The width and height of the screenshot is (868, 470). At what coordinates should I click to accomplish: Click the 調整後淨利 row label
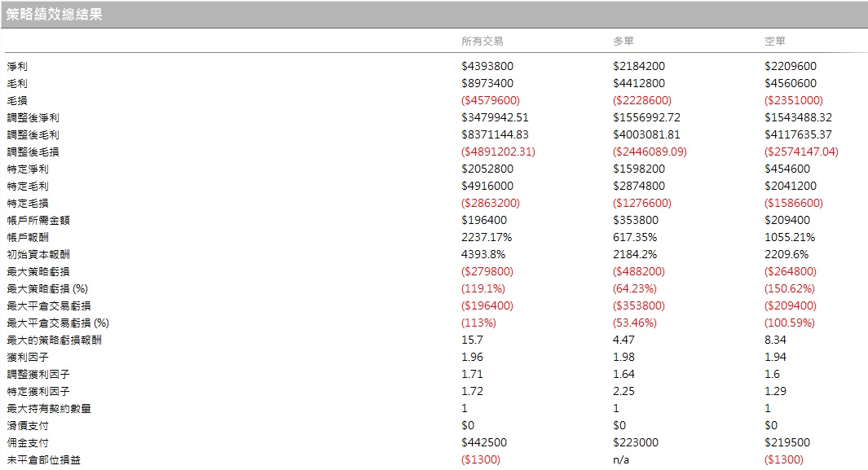(33, 118)
